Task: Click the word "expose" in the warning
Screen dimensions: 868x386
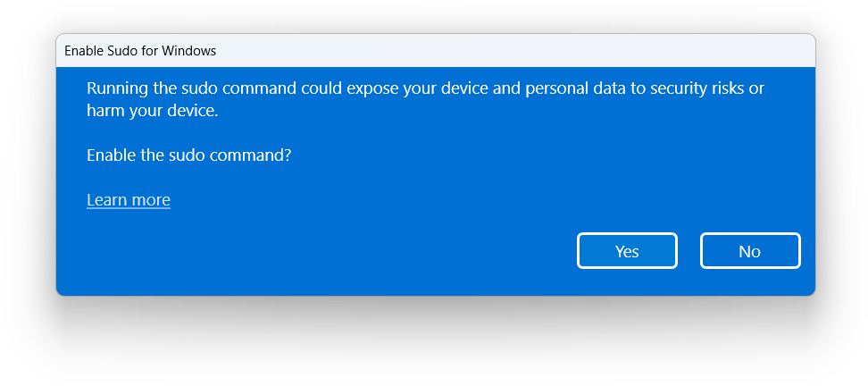Action: tap(389, 88)
